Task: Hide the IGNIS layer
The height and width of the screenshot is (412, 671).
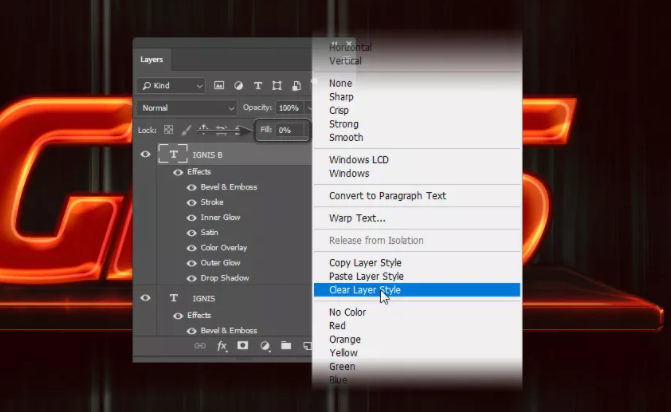Action: 145,298
